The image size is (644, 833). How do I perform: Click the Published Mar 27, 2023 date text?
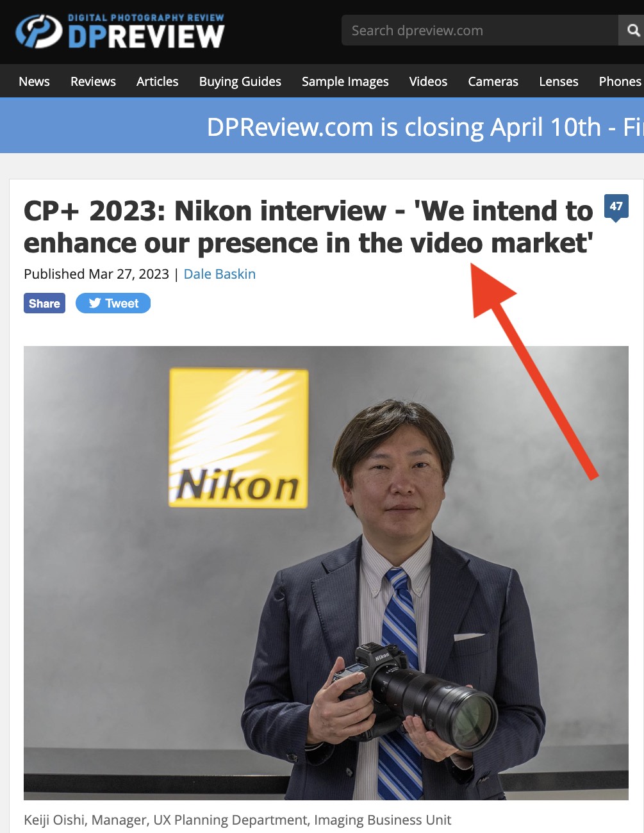(96, 274)
